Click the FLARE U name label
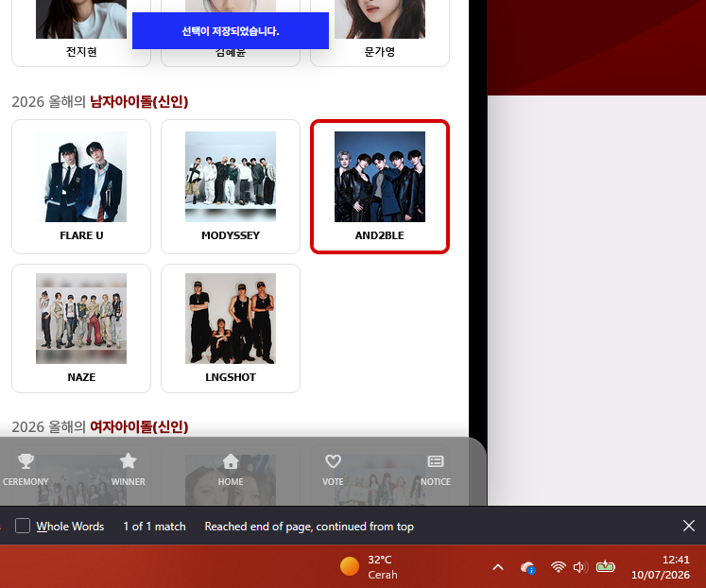This screenshot has height=588, width=706. (x=81, y=235)
